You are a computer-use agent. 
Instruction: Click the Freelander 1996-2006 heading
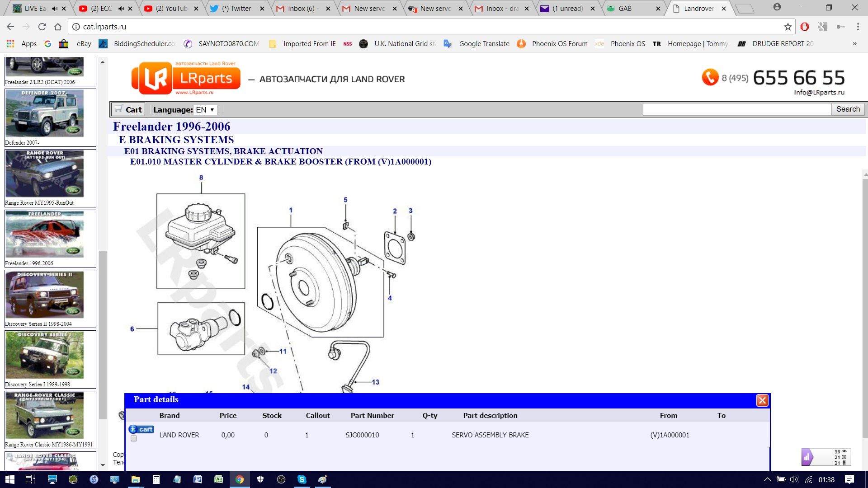pos(172,127)
